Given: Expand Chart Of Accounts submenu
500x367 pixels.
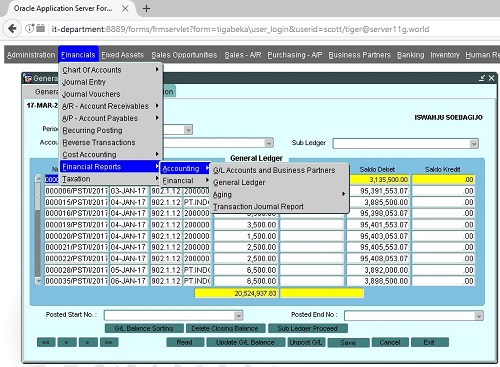Looking at the screenshot, I should pyautogui.click(x=111, y=70).
